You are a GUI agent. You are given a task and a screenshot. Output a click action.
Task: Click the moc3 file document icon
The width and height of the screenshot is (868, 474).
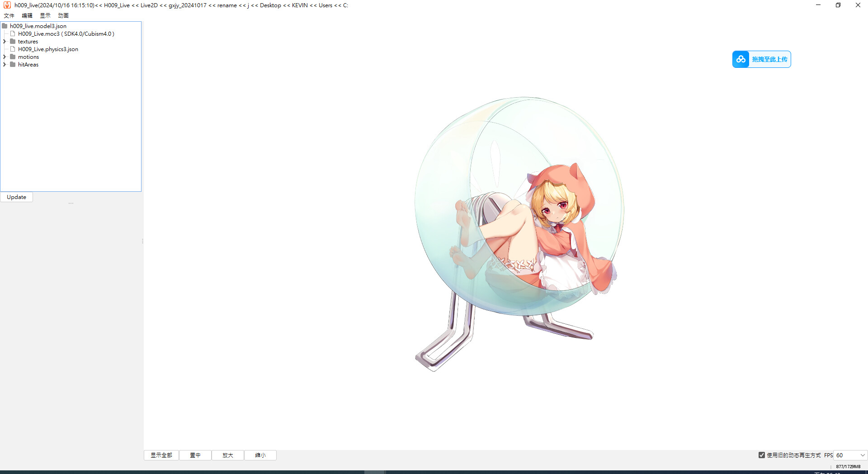pos(13,34)
